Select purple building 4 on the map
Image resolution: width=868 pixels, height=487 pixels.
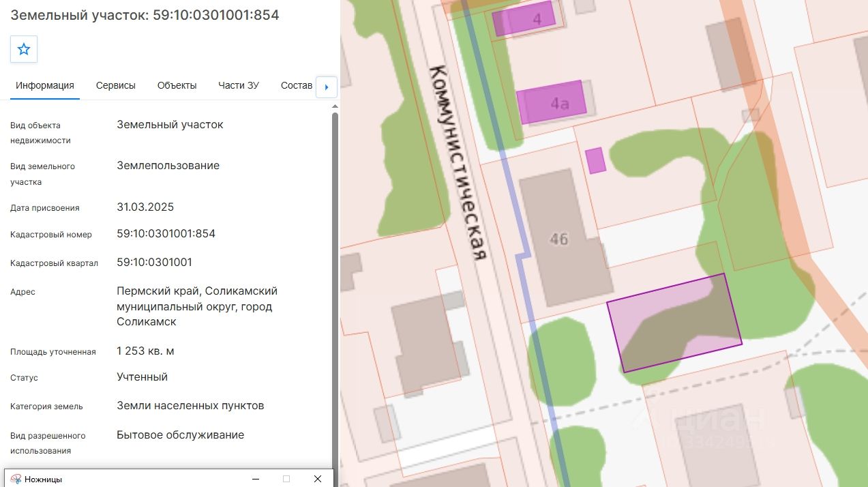[x=526, y=20]
